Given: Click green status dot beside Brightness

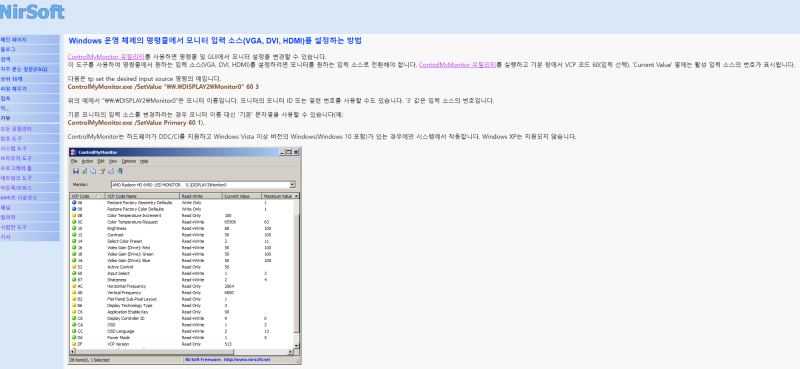Looking at the screenshot, I should point(74,229).
